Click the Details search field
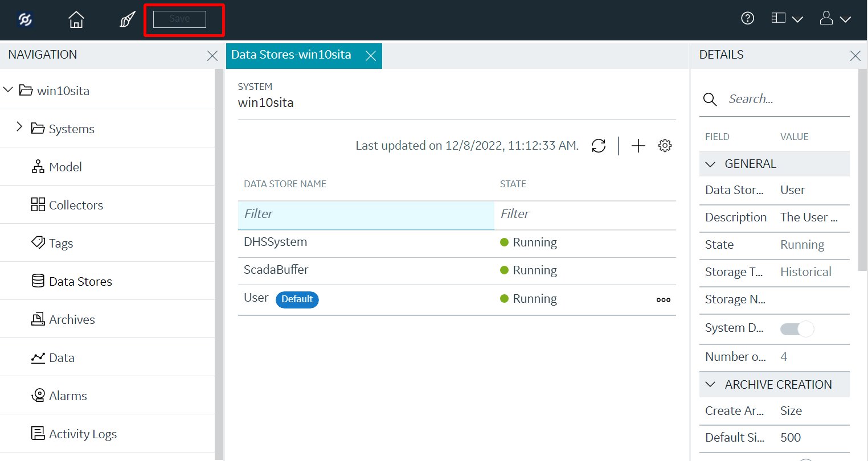 pos(788,99)
